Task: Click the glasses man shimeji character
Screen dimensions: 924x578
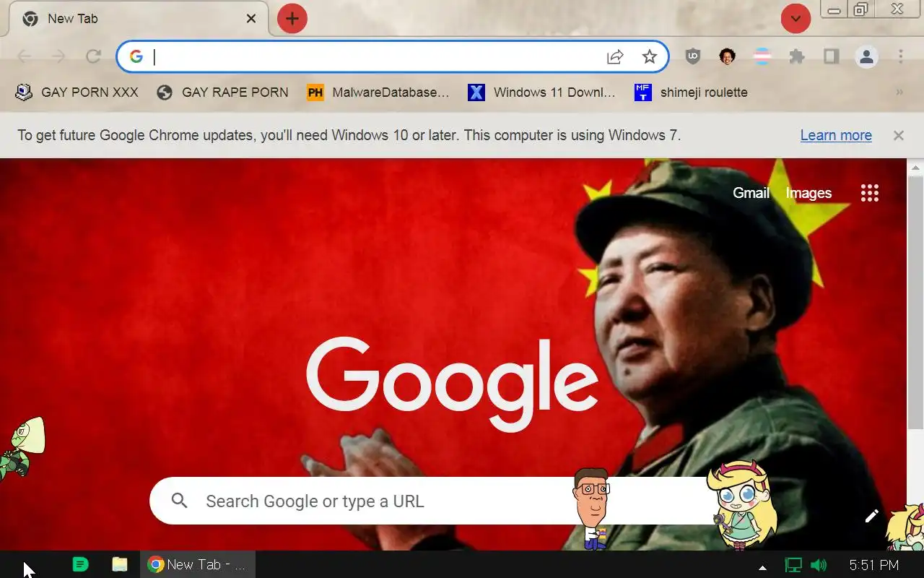Action: click(x=592, y=509)
